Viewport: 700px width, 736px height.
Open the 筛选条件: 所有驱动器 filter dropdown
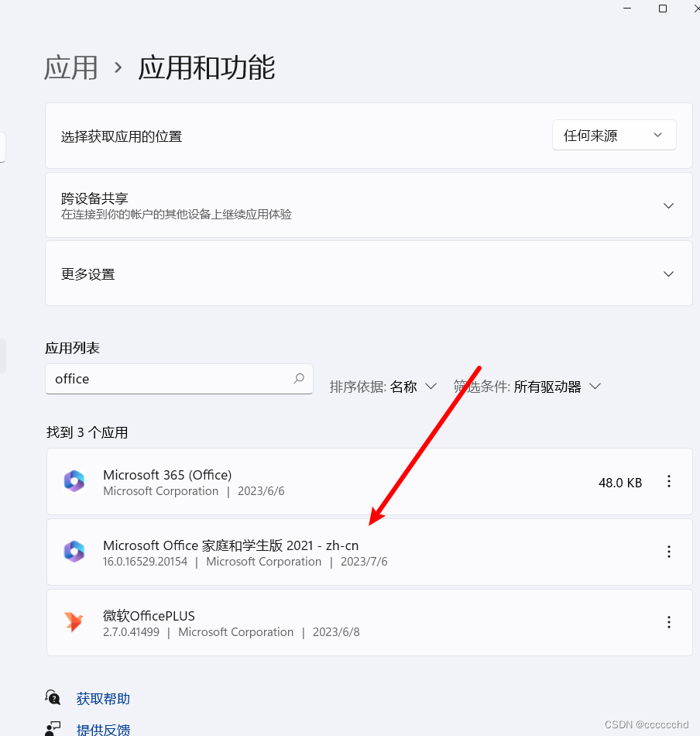pos(527,387)
